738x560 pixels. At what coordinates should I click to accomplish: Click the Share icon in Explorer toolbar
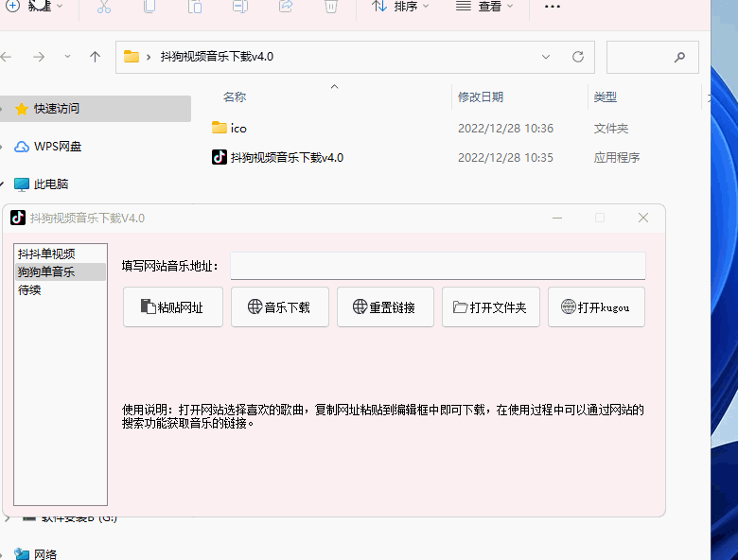(286, 6)
